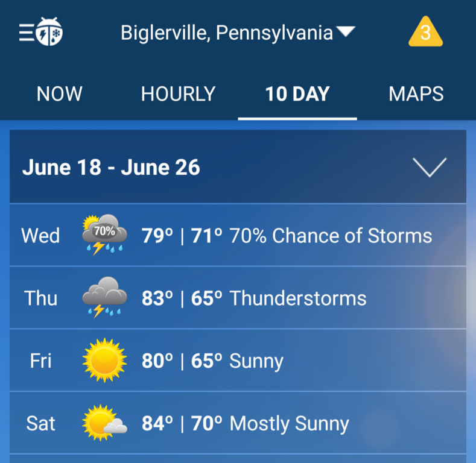476x463 pixels.
Task: Switch to the HOURLY tab
Action: point(178,94)
